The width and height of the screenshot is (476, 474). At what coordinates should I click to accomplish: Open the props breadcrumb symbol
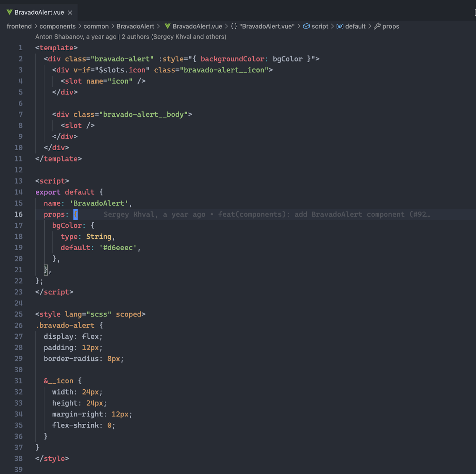click(x=391, y=26)
